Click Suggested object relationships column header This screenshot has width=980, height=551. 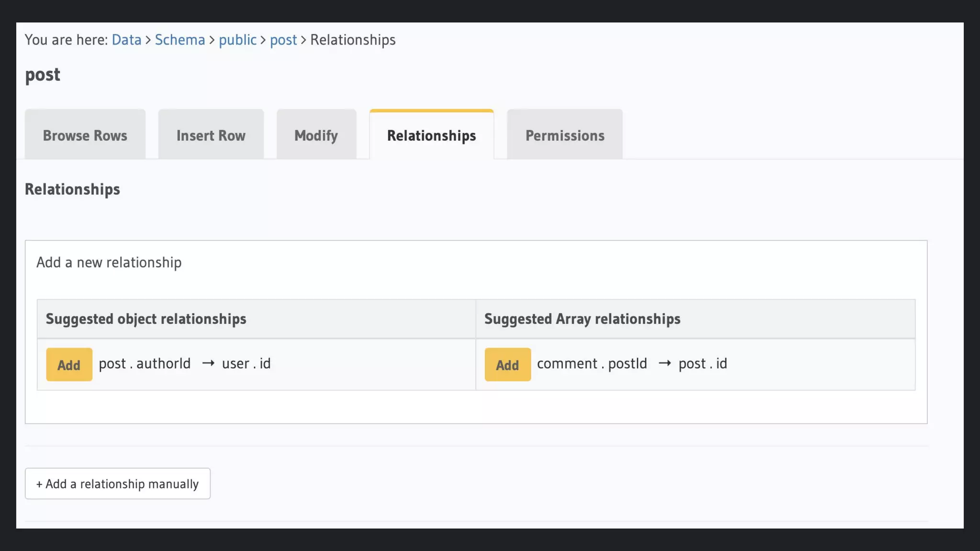pyautogui.click(x=146, y=319)
